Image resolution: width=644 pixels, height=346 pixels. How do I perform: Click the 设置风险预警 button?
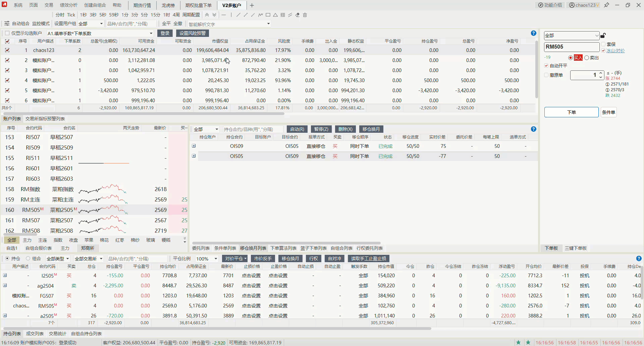click(192, 33)
